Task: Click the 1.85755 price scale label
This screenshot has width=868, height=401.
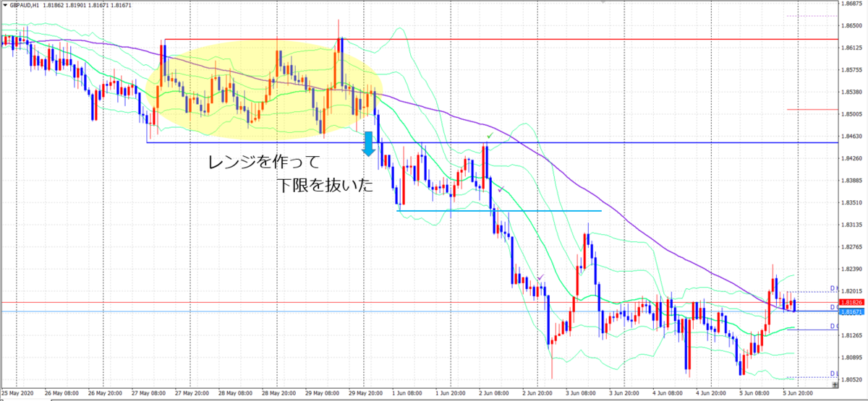Action: [854, 70]
